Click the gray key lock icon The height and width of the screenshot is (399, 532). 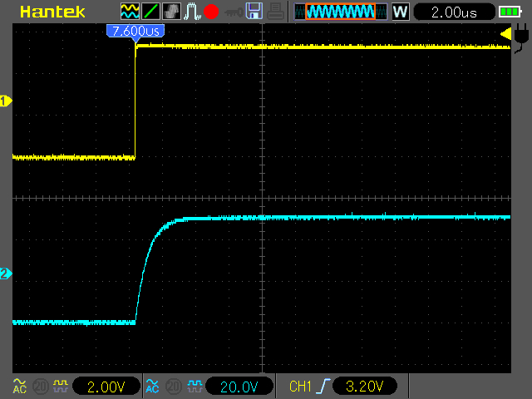234,12
